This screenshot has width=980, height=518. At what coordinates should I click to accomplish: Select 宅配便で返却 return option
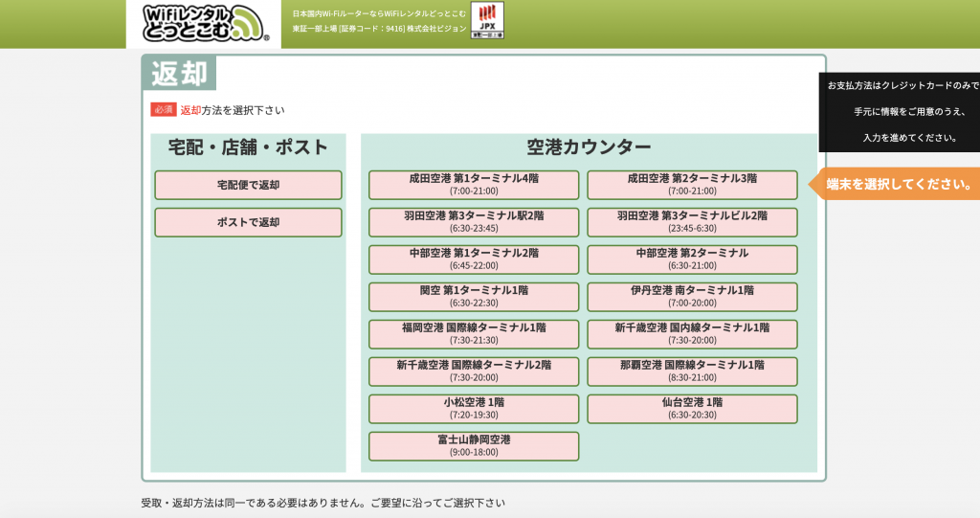coord(248,185)
